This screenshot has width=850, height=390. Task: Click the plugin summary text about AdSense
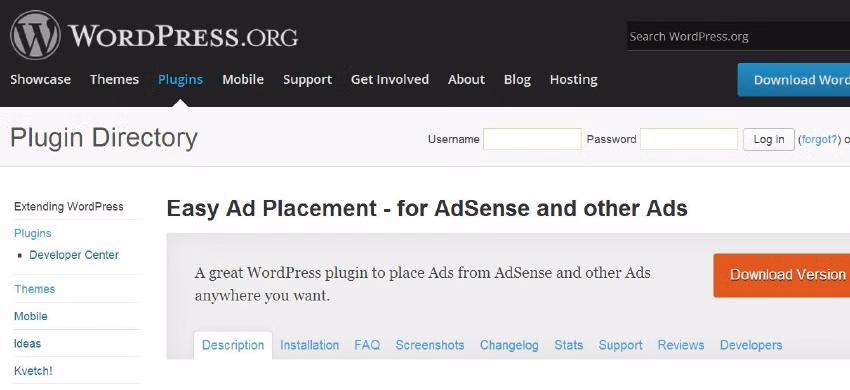coord(422,284)
